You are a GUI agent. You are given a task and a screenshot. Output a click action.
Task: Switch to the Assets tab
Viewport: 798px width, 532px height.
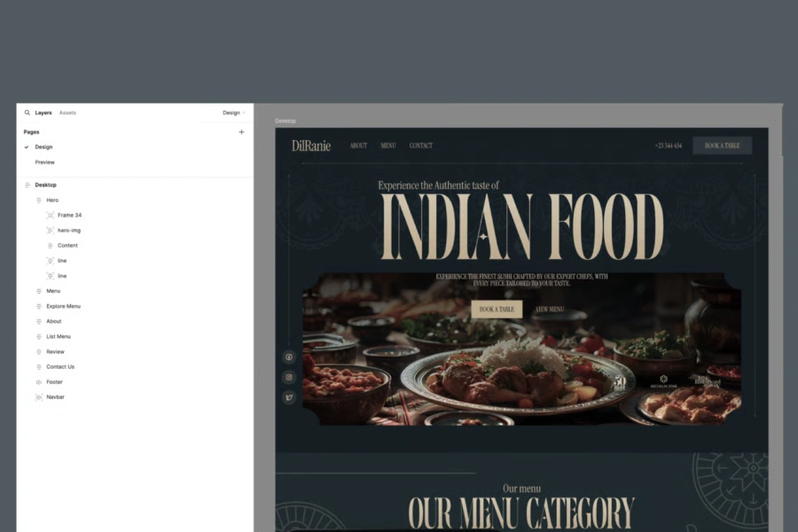pos(66,113)
